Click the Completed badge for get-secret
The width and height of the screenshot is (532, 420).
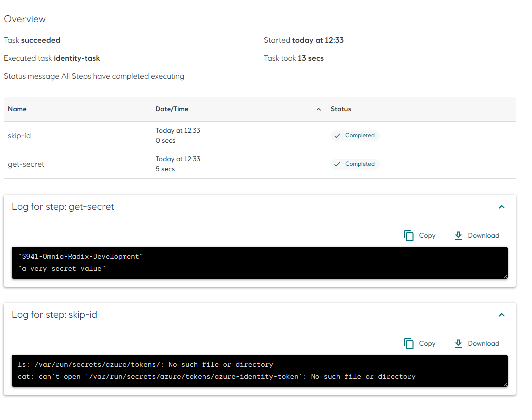click(x=355, y=164)
